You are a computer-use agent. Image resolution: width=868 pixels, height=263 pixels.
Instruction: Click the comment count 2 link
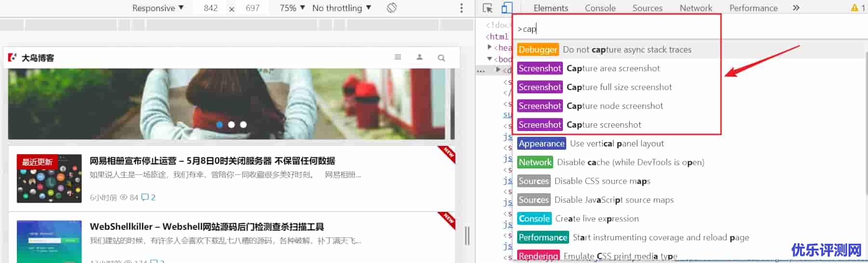pos(148,197)
